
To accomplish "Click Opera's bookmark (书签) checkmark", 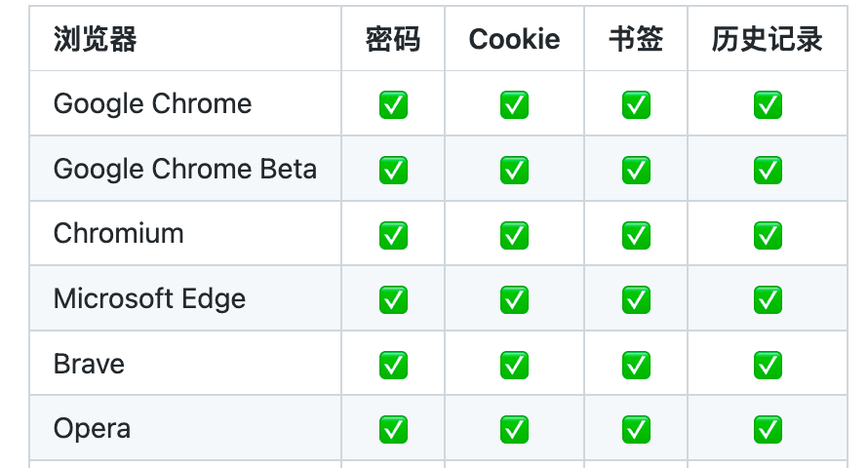I will (636, 429).
